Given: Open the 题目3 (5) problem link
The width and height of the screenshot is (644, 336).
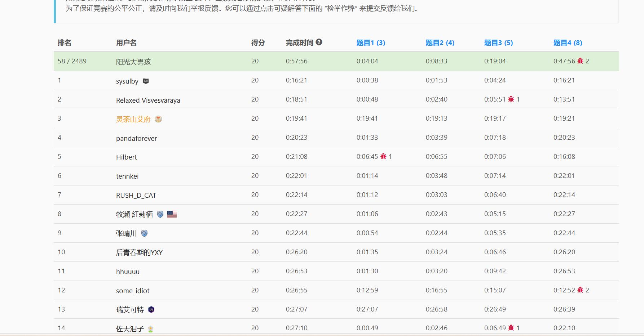Looking at the screenshot, I should (498, 43).
